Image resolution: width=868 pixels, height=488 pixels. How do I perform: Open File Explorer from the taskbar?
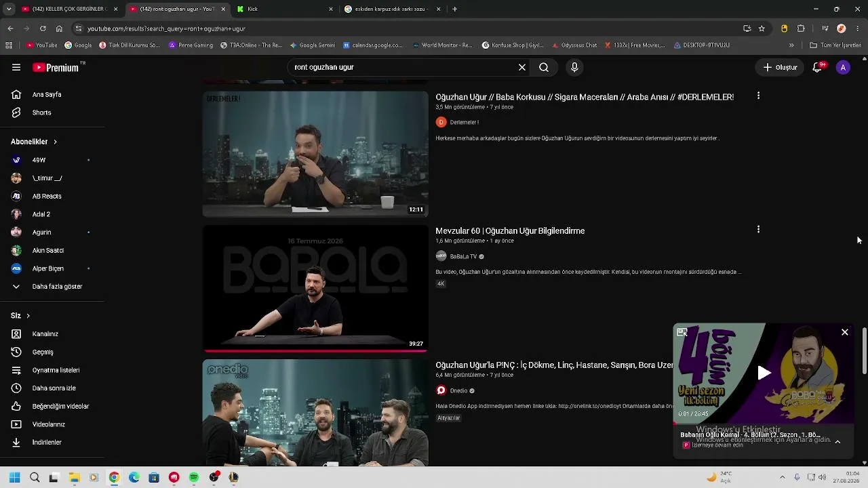click(74, 477)
